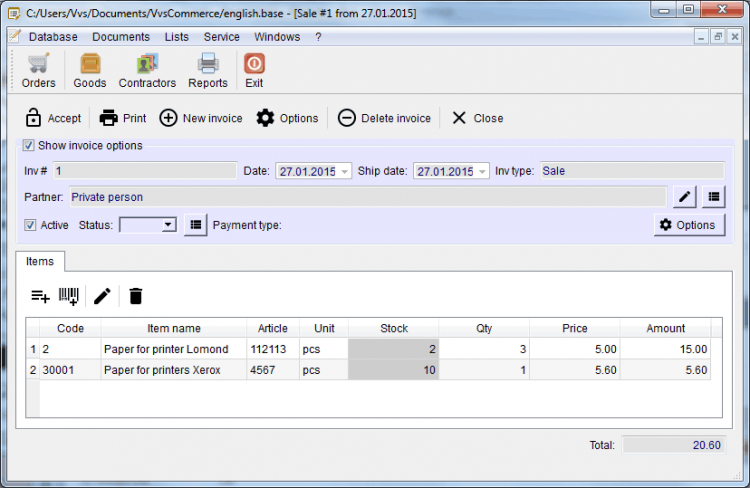Expand the Date dropdown calendar
750x488 pixels.
[344, 171]
